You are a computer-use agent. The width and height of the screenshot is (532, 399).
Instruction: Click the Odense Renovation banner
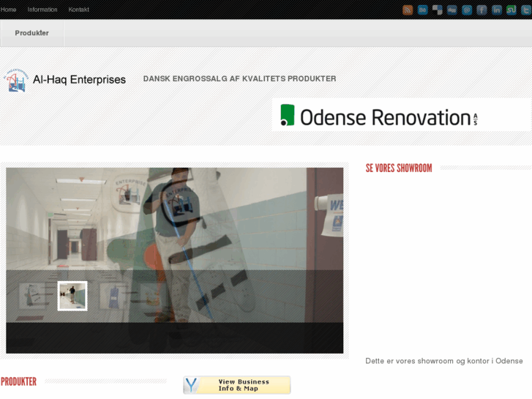click(x=402, y=115)
